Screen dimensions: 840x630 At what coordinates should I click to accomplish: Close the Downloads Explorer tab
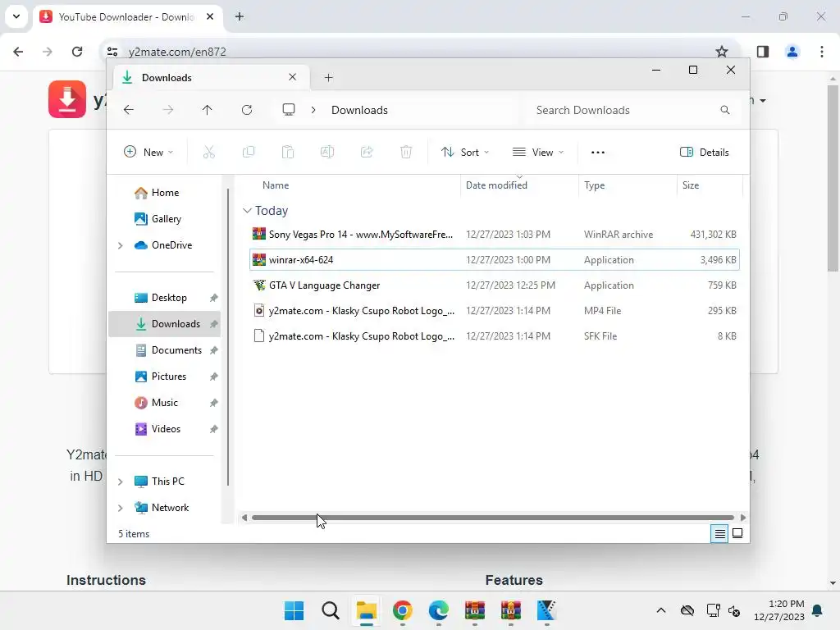coord(293,77)
